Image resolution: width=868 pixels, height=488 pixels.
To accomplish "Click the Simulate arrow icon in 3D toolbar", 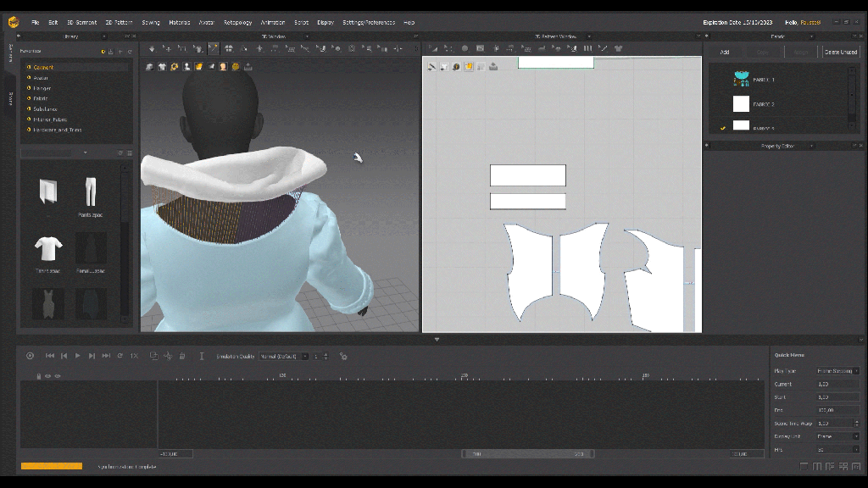I will tap(152, 48).
